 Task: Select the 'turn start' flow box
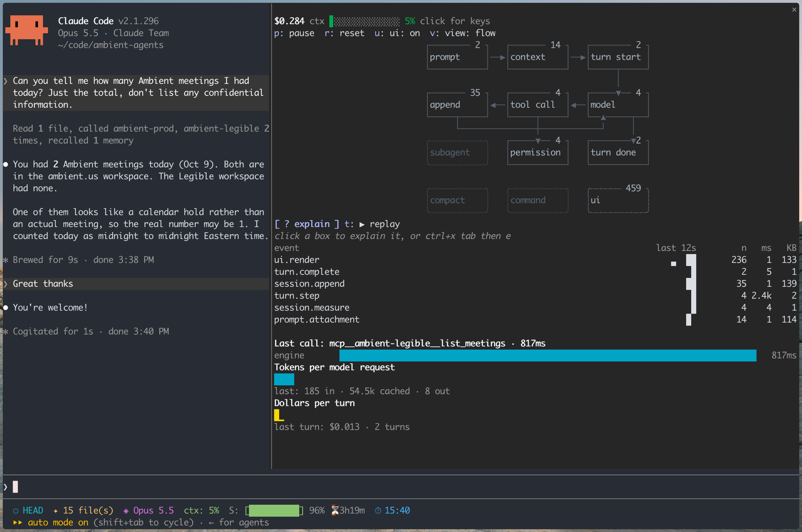tap(618, 57)
